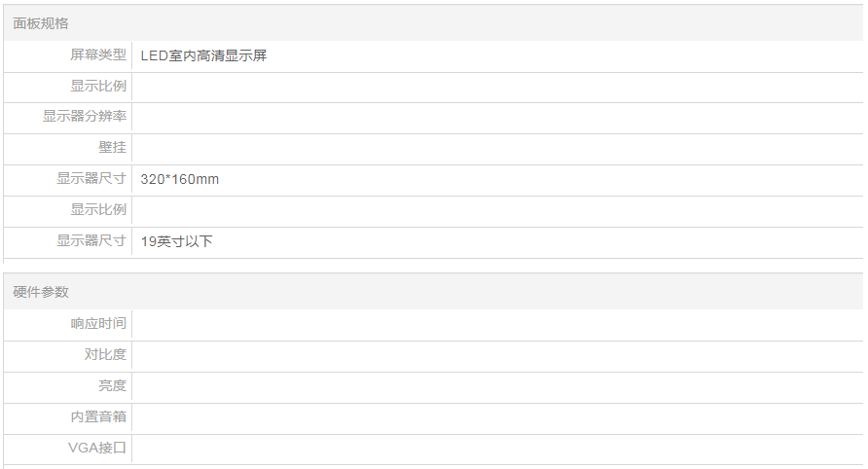Select the 显示器分辨率 label

pos(84,117)
